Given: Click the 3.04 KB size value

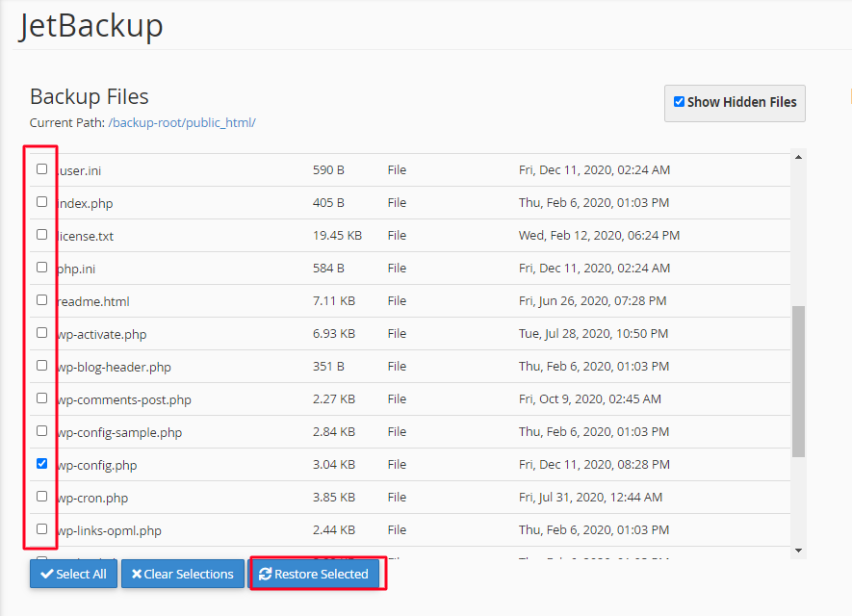Looking at the screenshot, I should [x=334, y=465].
